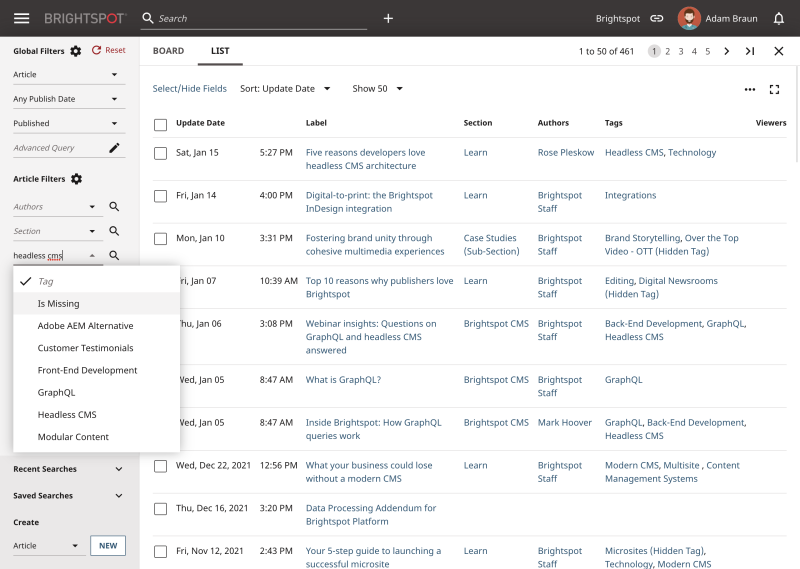Select checkbox for Digital-to-print article
Viewport: 800px width, 569px height.
click(160, 196)
